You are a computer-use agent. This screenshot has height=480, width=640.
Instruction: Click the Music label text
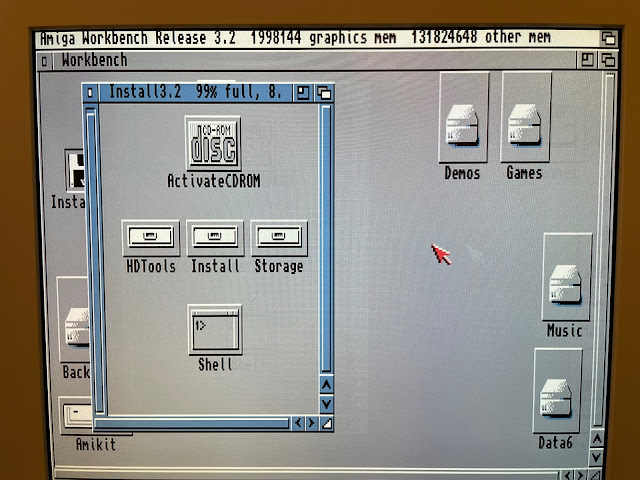[564, 330]
